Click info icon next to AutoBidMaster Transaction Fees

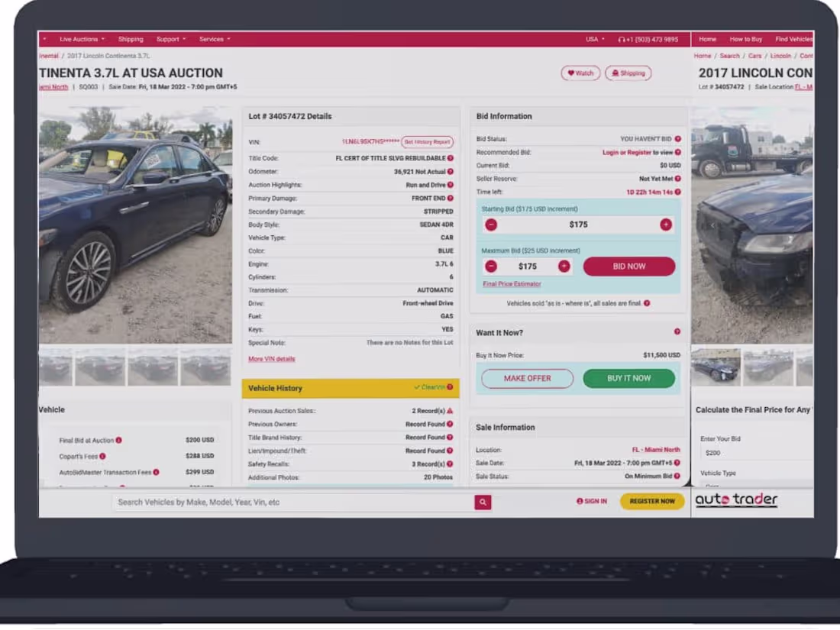point(156,472)
